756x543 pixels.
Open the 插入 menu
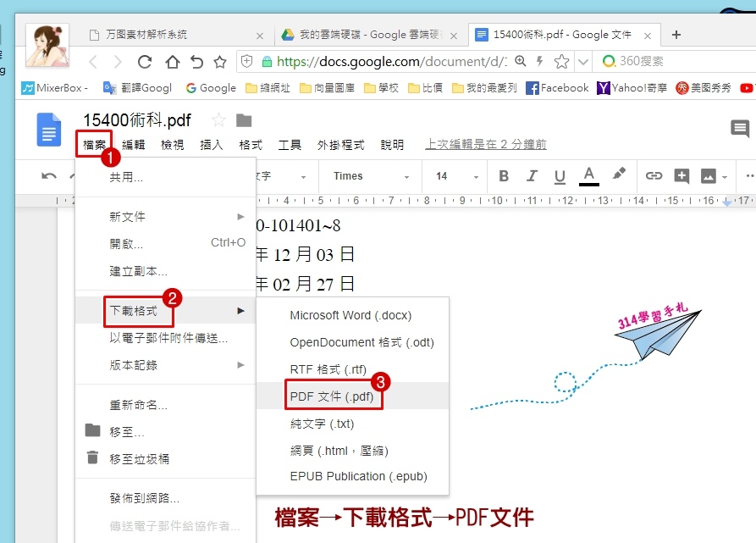click(x=211, y=144)
